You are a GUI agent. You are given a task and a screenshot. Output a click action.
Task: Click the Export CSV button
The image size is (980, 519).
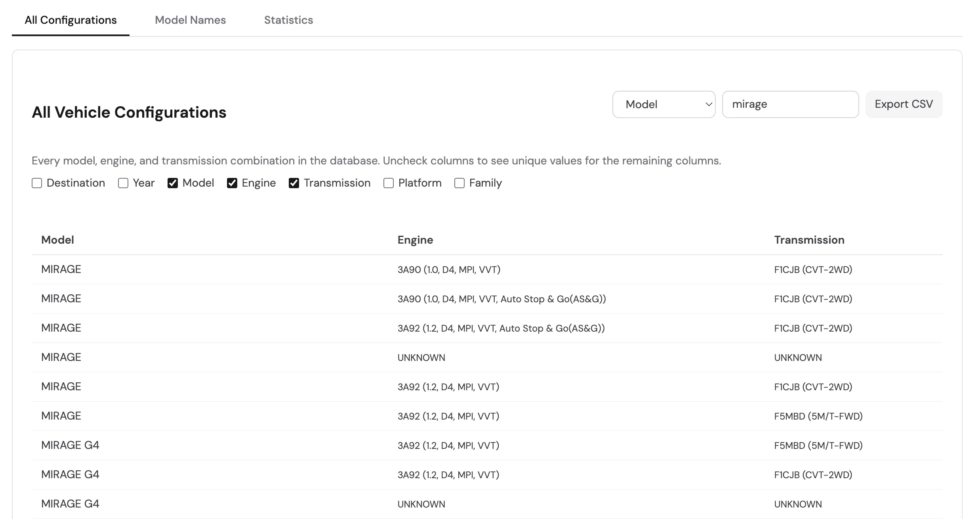pos(904,104)
